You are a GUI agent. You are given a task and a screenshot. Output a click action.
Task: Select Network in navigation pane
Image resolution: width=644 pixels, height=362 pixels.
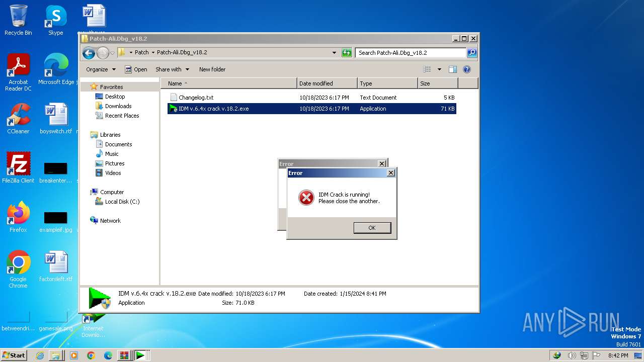tap(110, 221)
